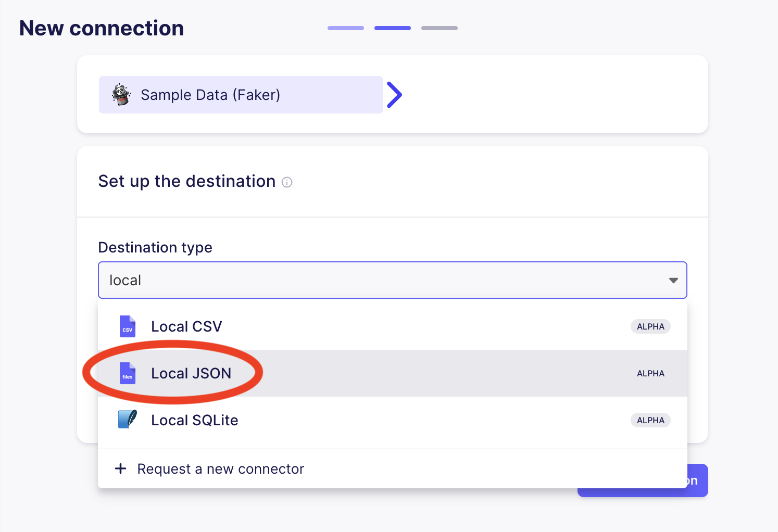The image size is (778, 532).
Task: Choose Local JSON from the dropdown list
Action: (x=192, y=373)
